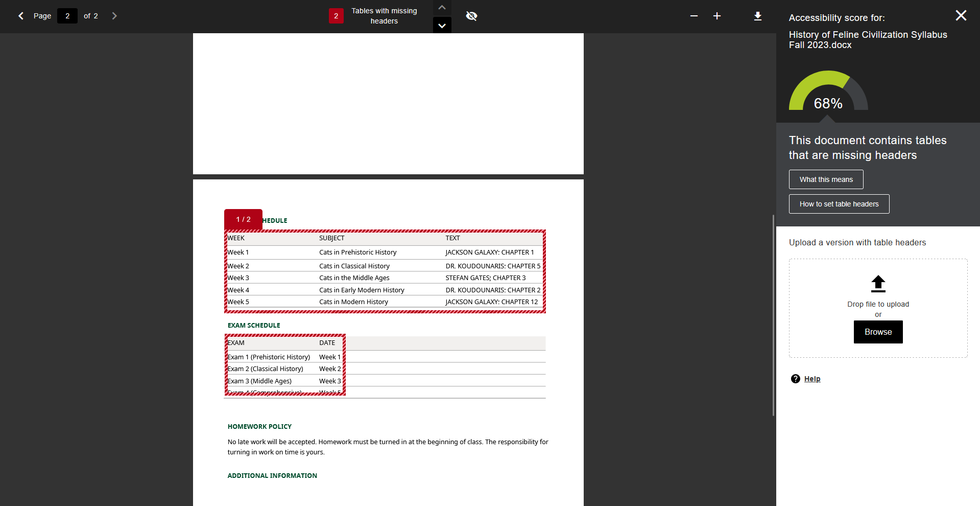980x506 pixels.
Task: Click the red issue counter badge
Action: (336, 16)
